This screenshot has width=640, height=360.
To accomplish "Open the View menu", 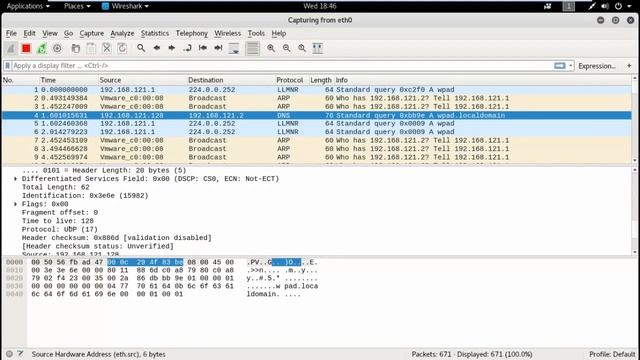I will pyautogui.click(x=50, y=33).
